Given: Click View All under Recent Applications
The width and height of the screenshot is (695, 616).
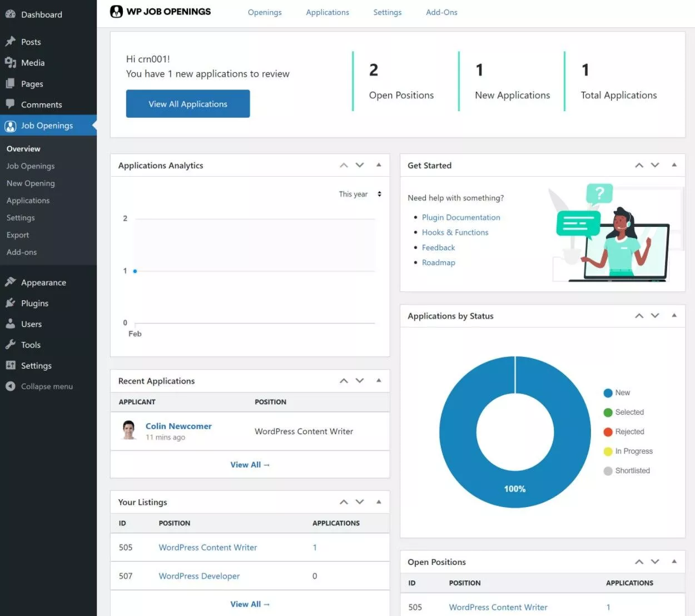Looking at the screenshot, I should pyautogui.click(x=250, y=465).
